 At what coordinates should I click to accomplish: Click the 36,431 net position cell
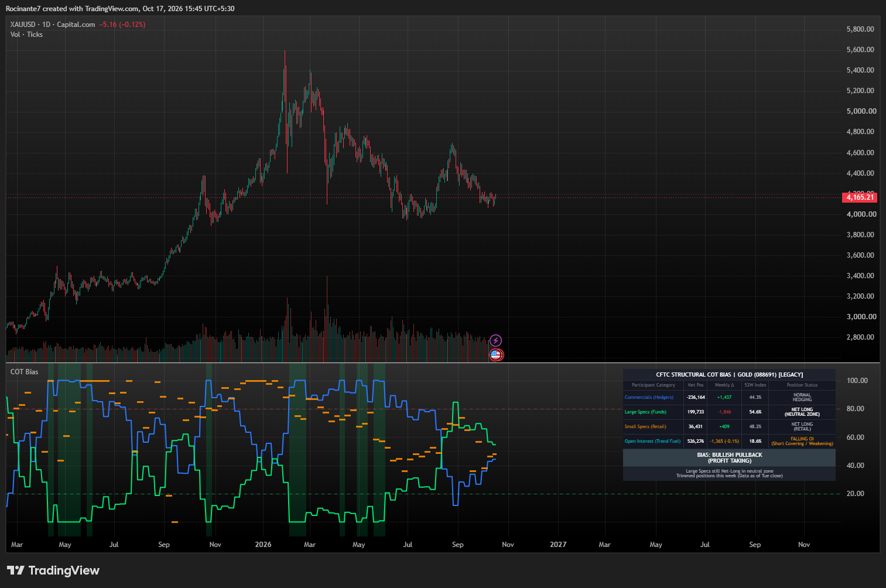click(696, 427)
